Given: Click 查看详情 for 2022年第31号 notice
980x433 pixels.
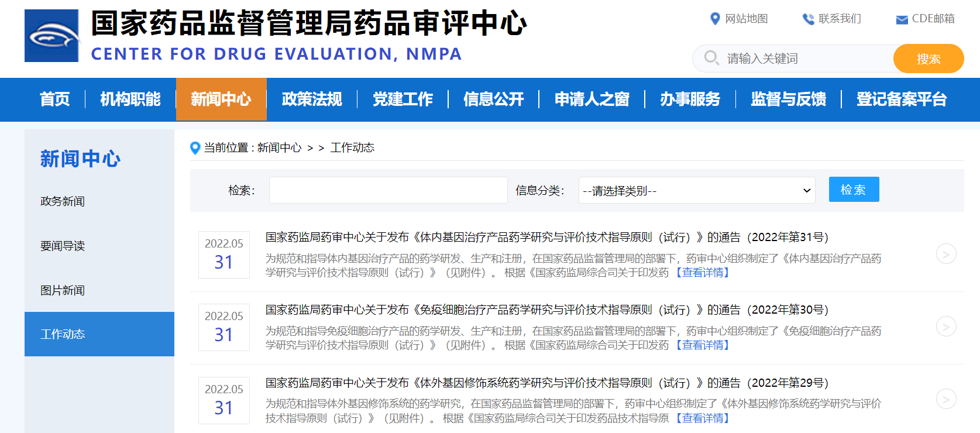Looking at the screenshot, I should [703, 273].
